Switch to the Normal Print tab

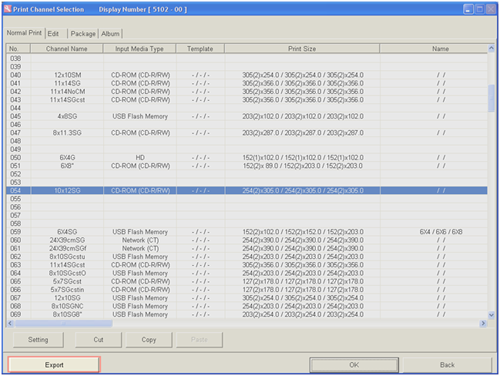click(x=24, y=33)
